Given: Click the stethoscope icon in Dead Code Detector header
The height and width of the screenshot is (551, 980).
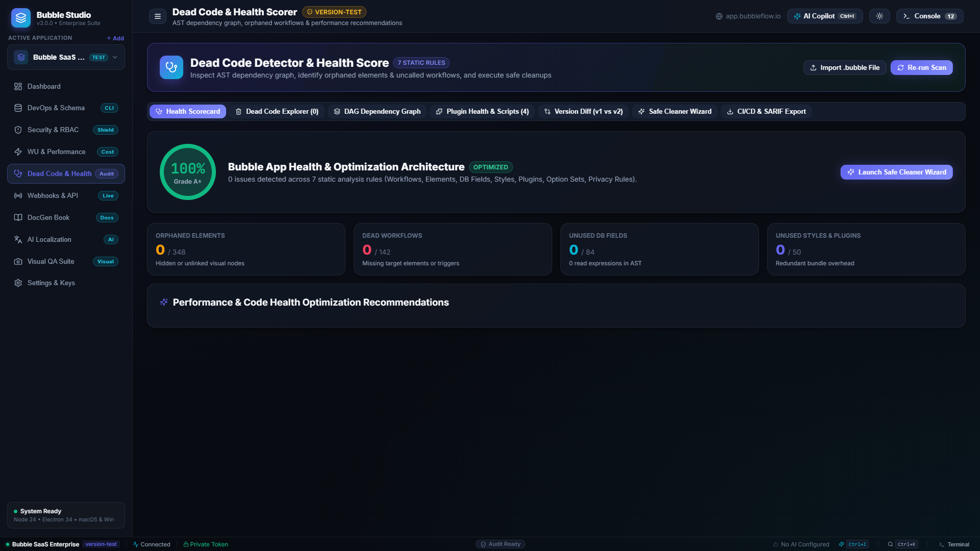Looking at the screenshot, I should pyautogui.click(x=171, y=67).
